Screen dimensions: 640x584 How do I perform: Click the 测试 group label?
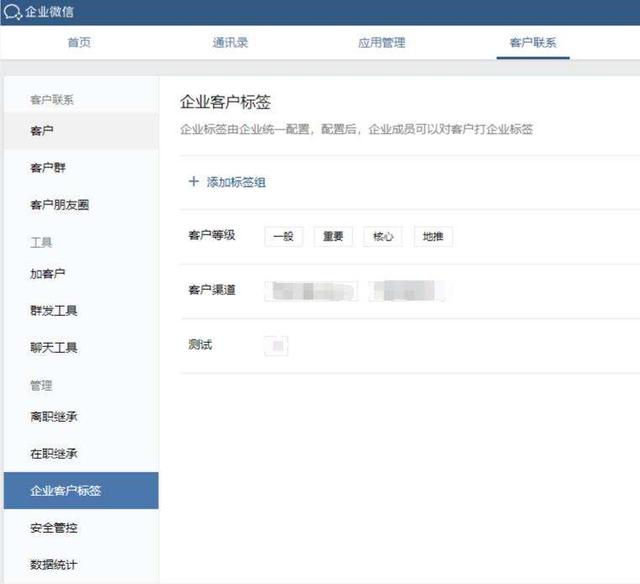click(200, 345)
